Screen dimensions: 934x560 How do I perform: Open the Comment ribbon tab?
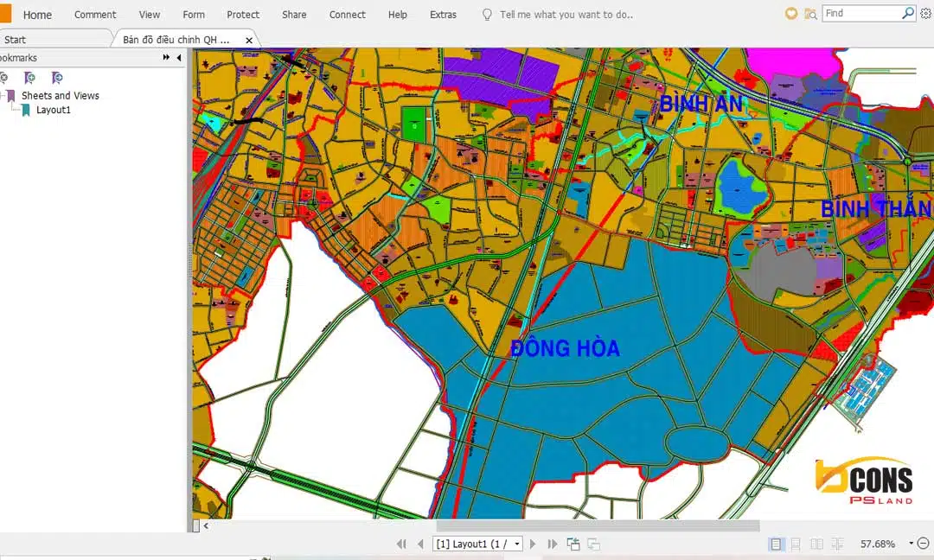coord(95,15)
